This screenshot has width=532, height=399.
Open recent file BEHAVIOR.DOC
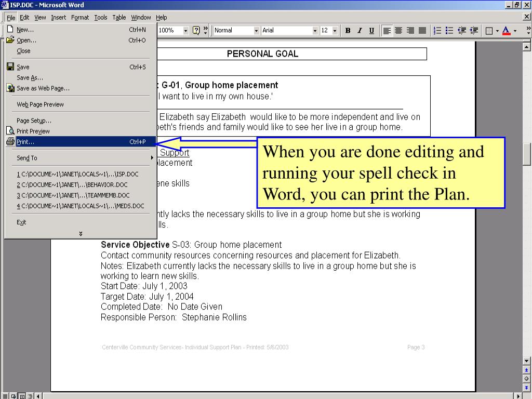[72, 184]
